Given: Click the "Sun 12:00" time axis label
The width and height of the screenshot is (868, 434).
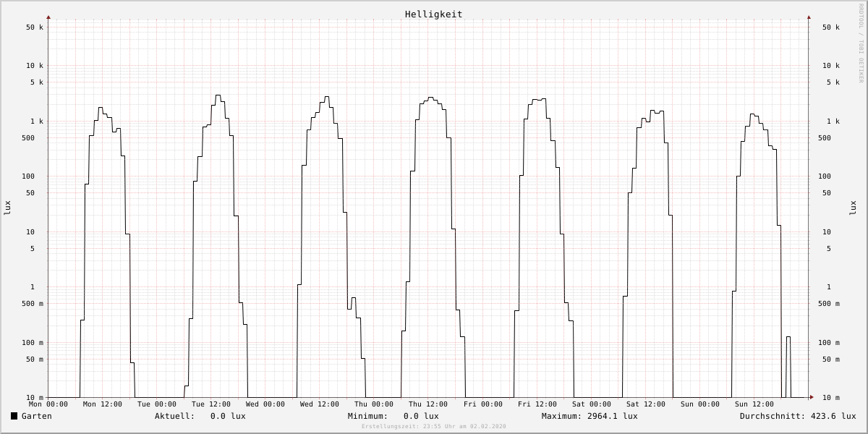Looking at the screenshot, I should click(754, 404).
